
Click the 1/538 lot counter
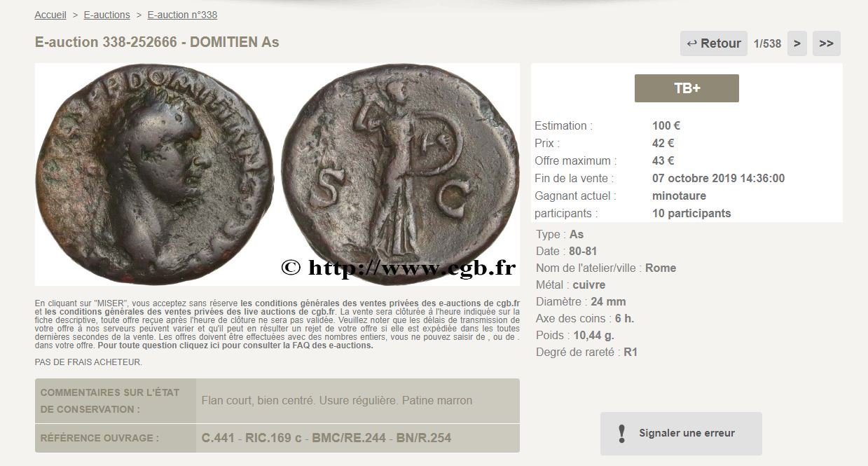tap(767, 43)
